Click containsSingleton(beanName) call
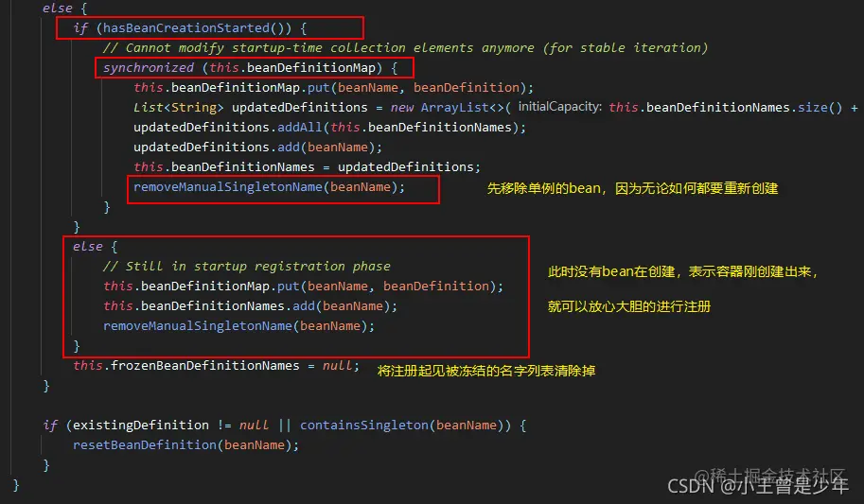 click(x=401, y=426)
